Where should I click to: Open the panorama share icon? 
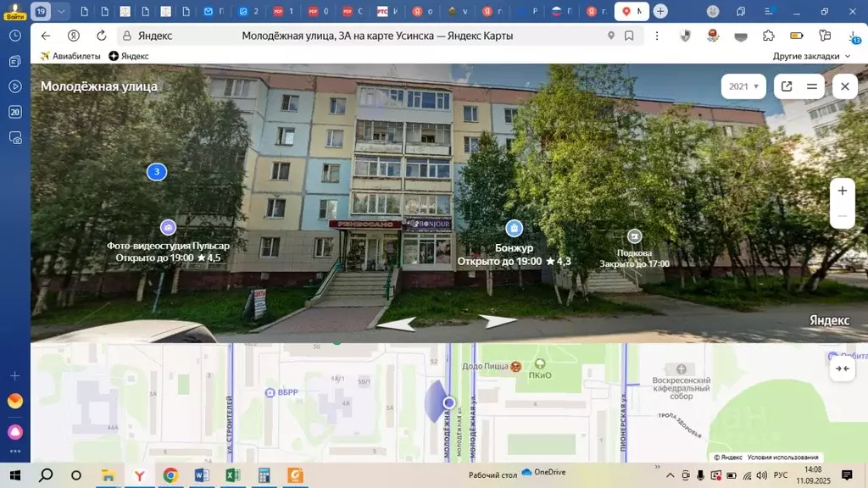click(787, 86)
